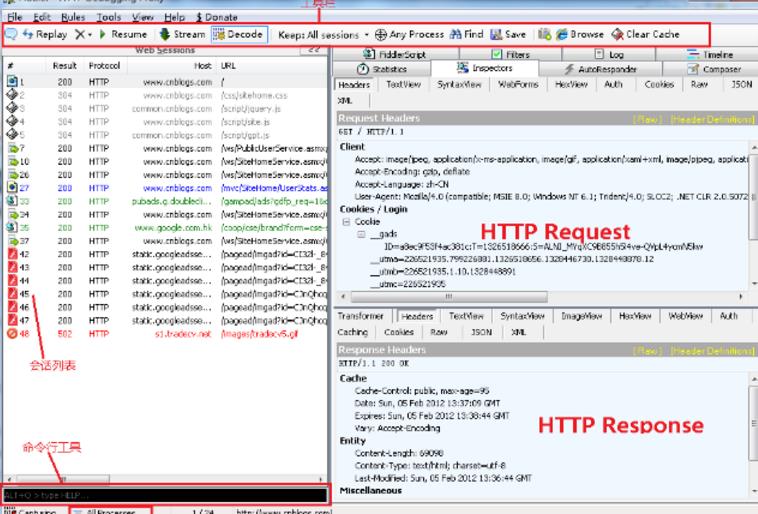The image size is (758, 514).
Task: Click the Header Definitions link in Request Headers
Action: pos(720,119)
